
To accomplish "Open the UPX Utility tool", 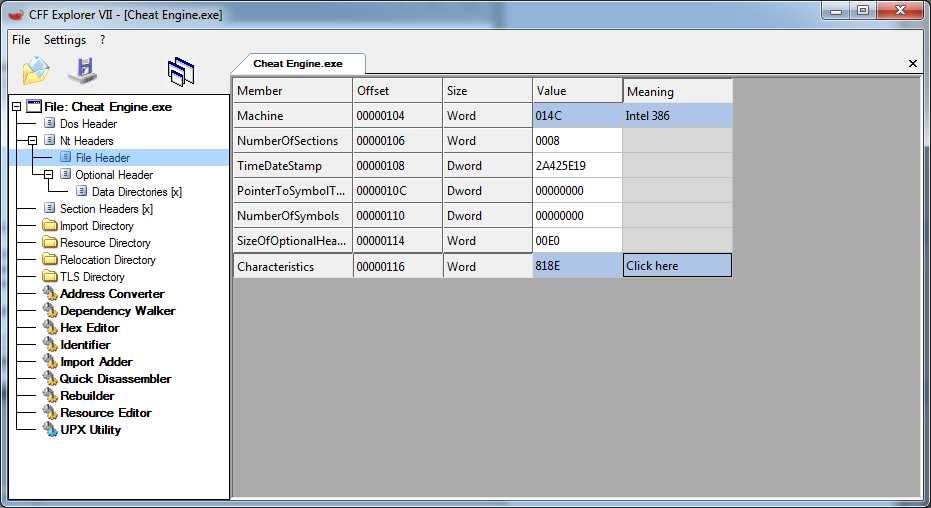I will click(x=90, y=430).
